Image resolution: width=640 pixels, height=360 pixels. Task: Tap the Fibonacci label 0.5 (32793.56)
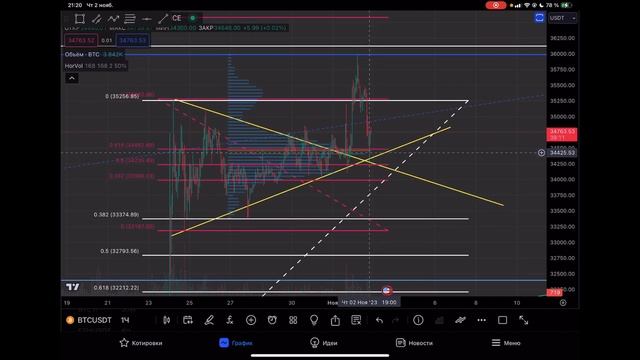[x=120, y=251]
